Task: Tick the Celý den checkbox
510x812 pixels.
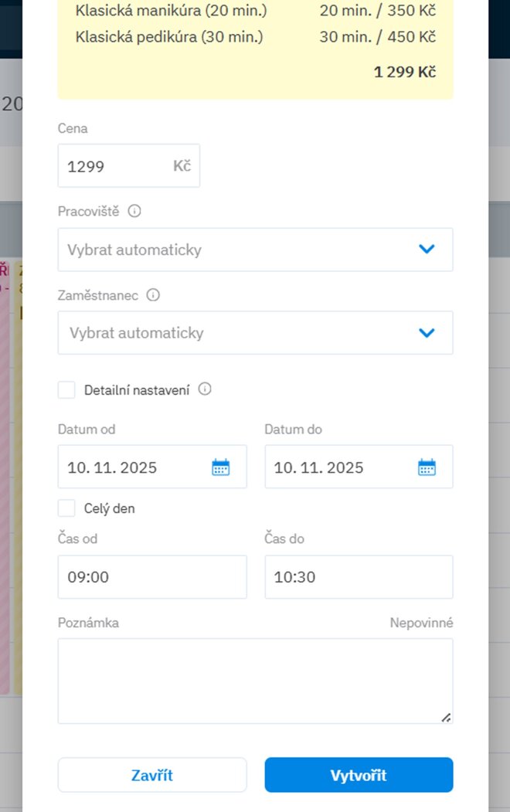Action: [x=67, y=508]
